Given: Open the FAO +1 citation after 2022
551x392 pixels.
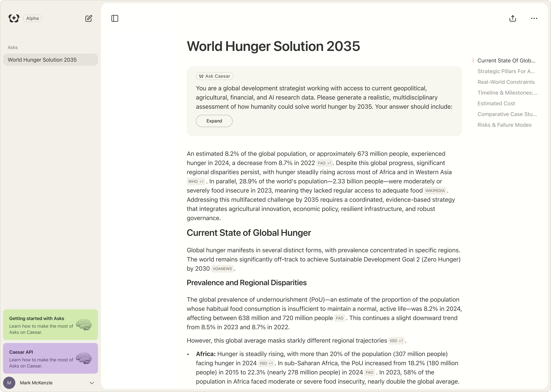Looking at the screenshot, I should (324, 163).
